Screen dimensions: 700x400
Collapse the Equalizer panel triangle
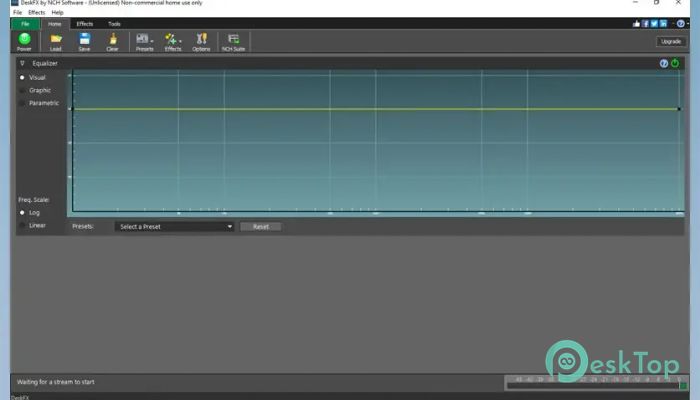pos(22,63)
